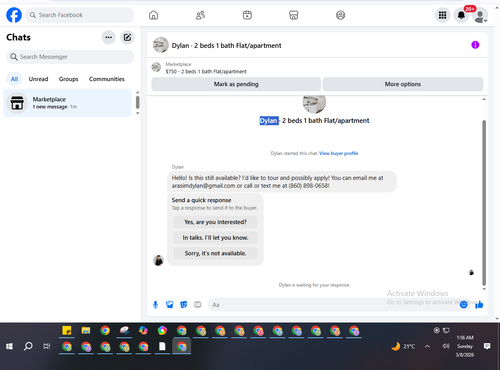Open Sticky Notes from the taskbar
The width and height of the screenshot is (500, 370).
click(67, 330)
